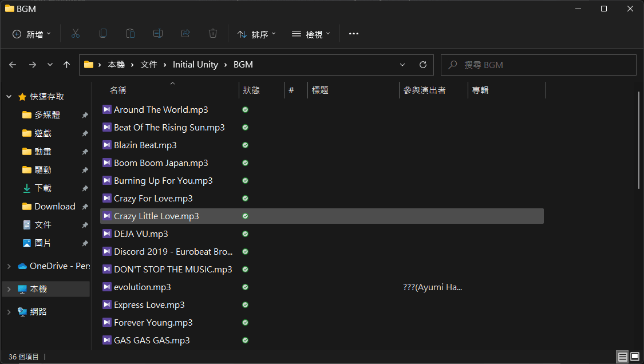The height and width of the screenshot is (364, 644).
Task: Click Initial Unity in the address breadcrumb
Action: coord(195,65)
